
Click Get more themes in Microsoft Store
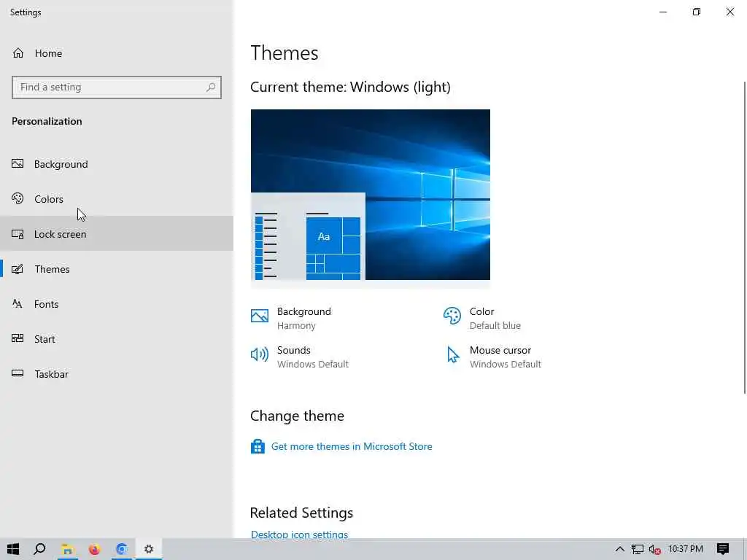[x=352, y=446]
